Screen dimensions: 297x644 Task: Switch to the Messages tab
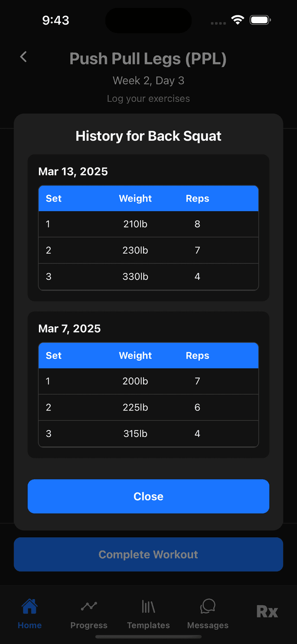(207, 613)
